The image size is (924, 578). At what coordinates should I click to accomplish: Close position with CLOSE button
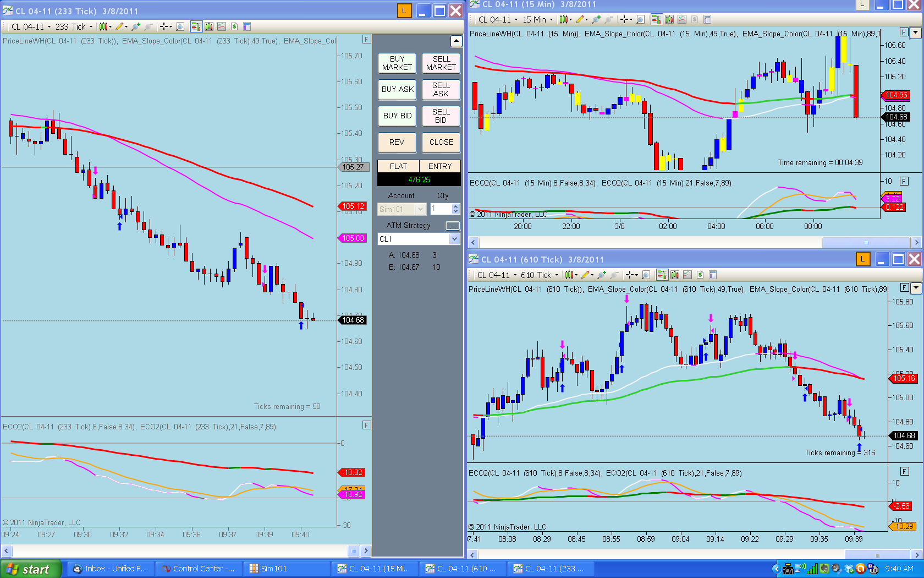click(441, 143)
